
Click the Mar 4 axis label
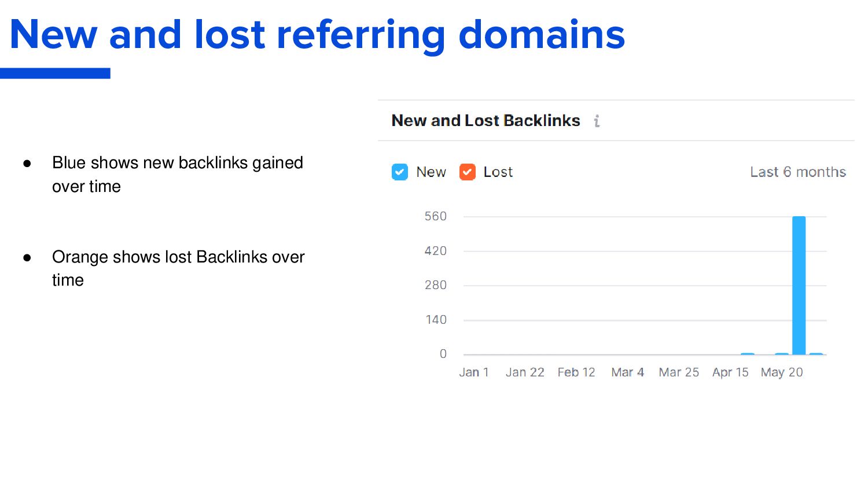coord(628,372)
